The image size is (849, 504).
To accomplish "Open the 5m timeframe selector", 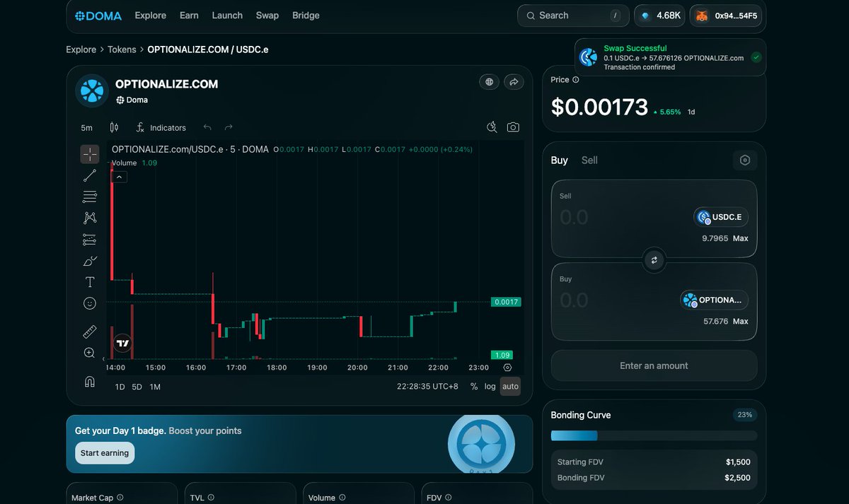I will coord(86,128).
